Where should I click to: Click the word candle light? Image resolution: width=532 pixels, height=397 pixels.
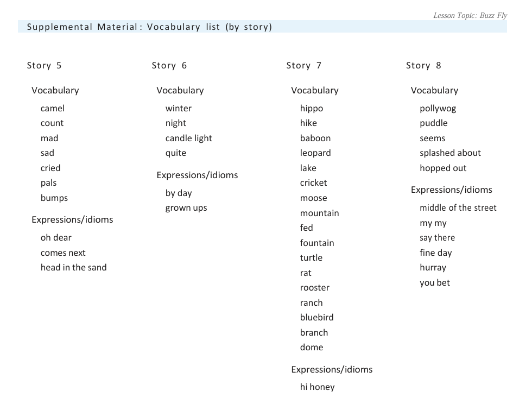(188, 138)
